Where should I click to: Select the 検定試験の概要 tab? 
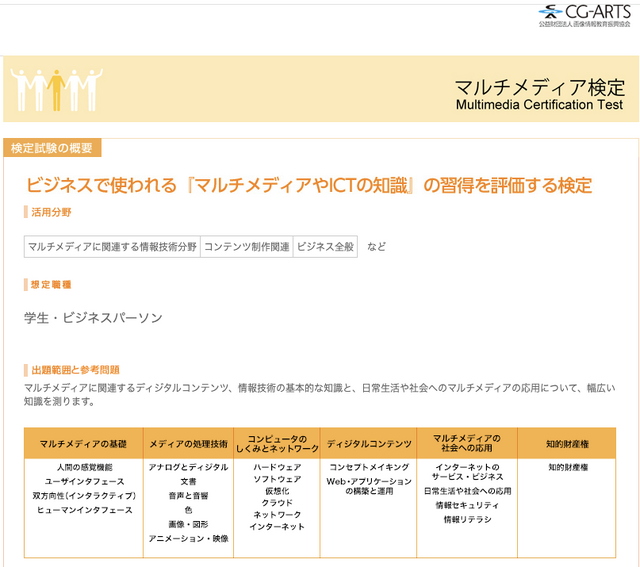coord(52,149)
